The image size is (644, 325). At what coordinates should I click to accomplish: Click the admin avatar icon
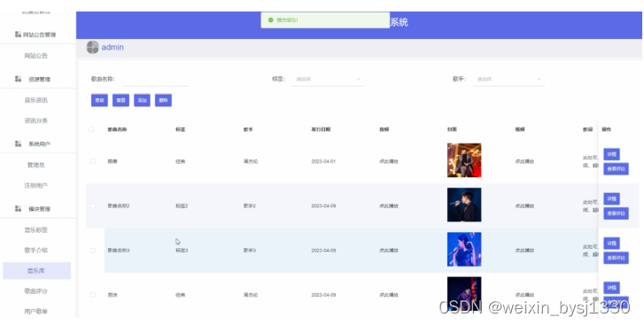pos(92,47)
